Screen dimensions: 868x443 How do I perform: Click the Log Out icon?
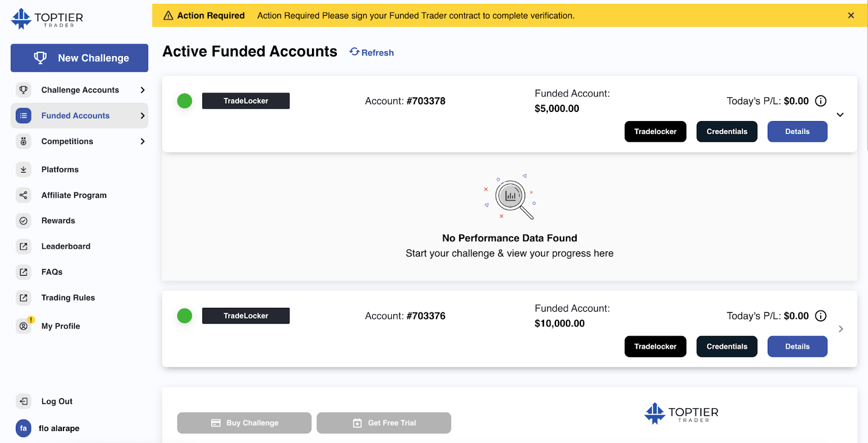[23, 401]
